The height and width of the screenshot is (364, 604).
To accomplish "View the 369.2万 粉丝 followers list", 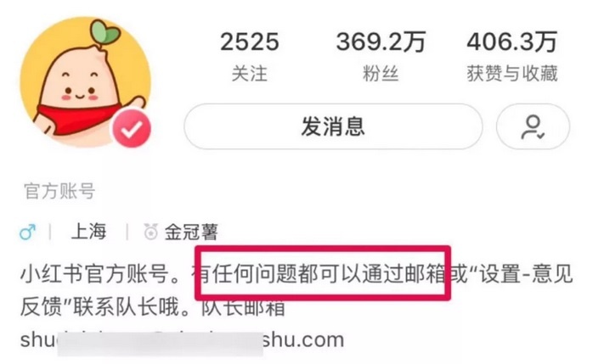I will click(x=381, y=57).
